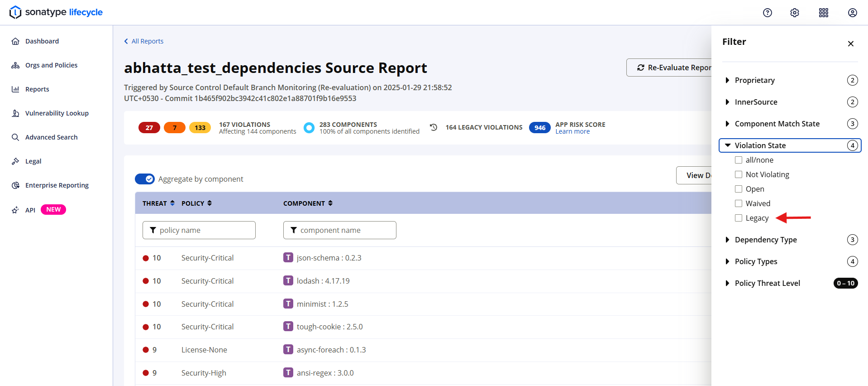Open Vulnerability Lookup page
This screenshot has width=868, height=386.
pyautogui.click(x=57, y=113)
